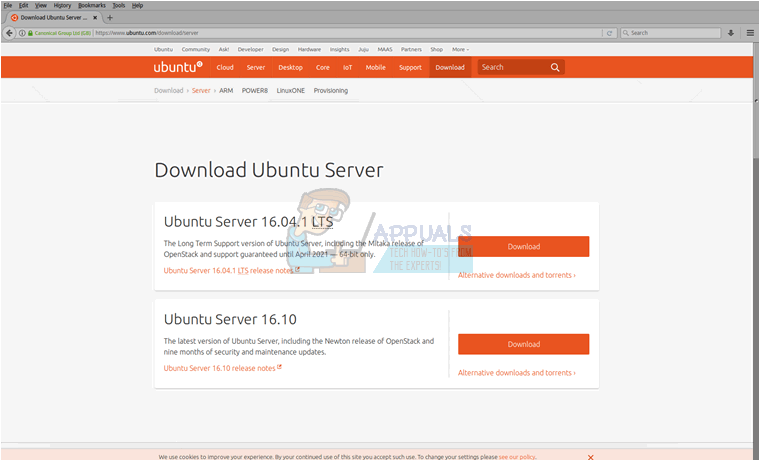Image resolution: width=759 pixels, height=460 pixels.
Task: Open the Bookmarks menu
Action: pyautogui.click(x=92, y=5)
